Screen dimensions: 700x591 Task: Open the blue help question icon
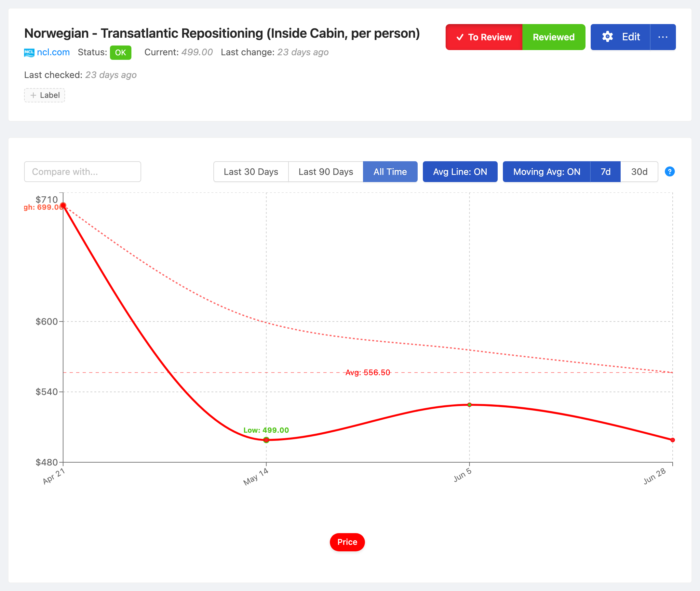[x=669, y=172]
